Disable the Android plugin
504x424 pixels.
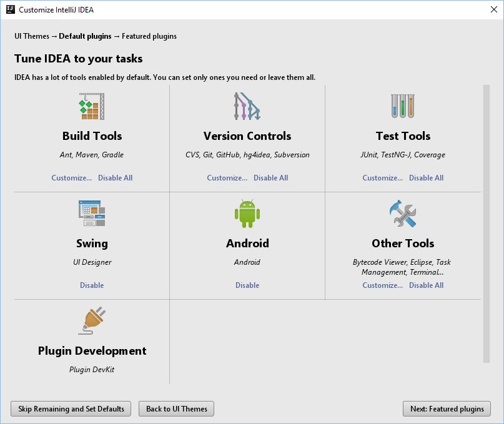(x=247, y=285)
